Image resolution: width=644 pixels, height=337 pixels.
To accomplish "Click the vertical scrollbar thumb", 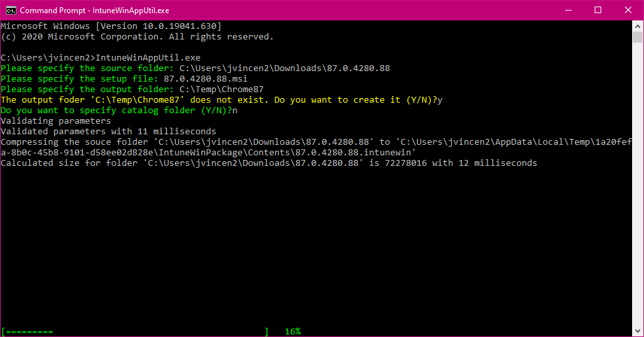I will pyautogui.click(x=637, y=38).
